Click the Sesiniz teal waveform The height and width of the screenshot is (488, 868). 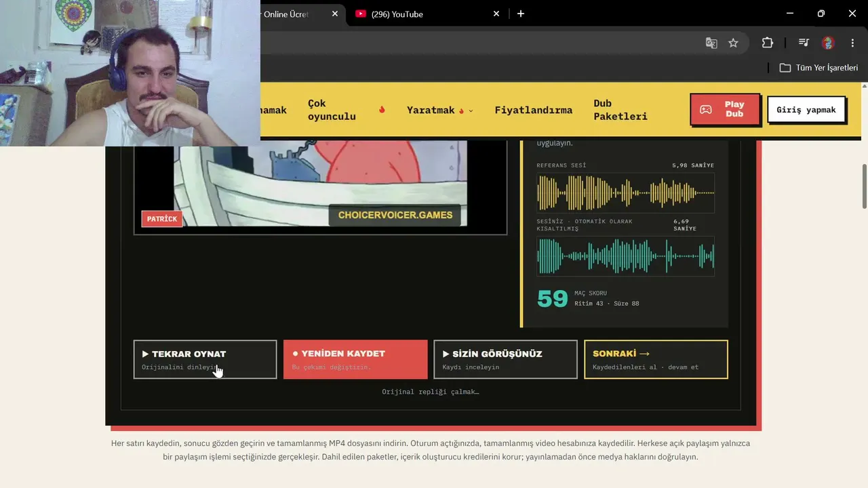[625, 256]
